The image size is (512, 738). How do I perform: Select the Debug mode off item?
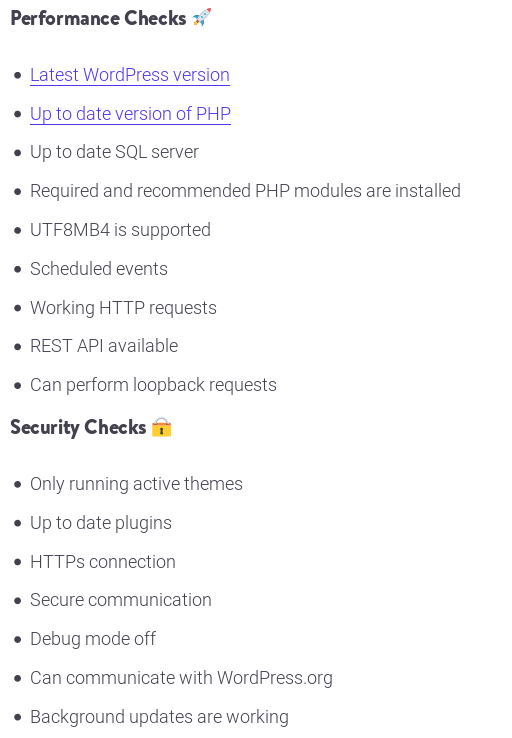click(x=93, y=639)
